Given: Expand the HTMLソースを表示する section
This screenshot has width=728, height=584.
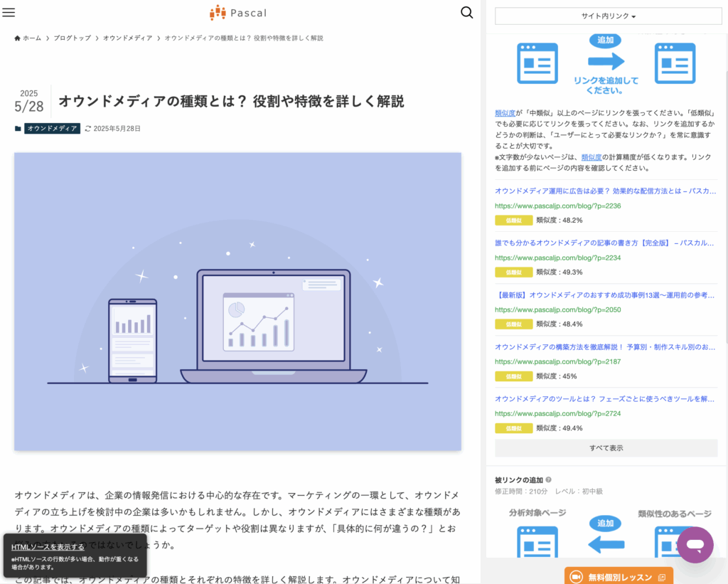Looking at the screenshot, I should pyautogui.click(x=48, y=546).
